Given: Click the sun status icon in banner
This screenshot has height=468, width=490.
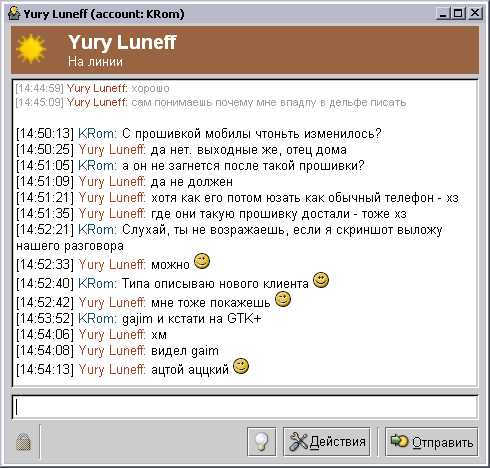Looking at the screenshot, I should tap(31, 49).
